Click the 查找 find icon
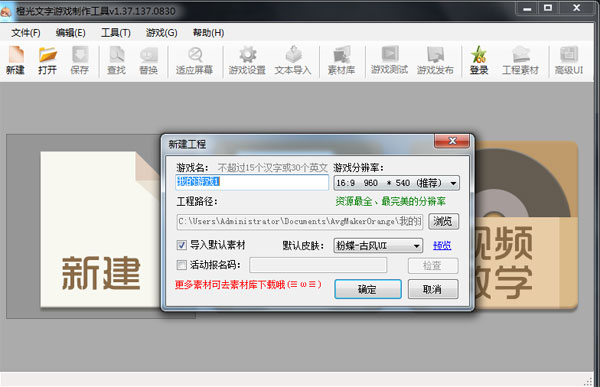600x387 pixels. [116, 60]
